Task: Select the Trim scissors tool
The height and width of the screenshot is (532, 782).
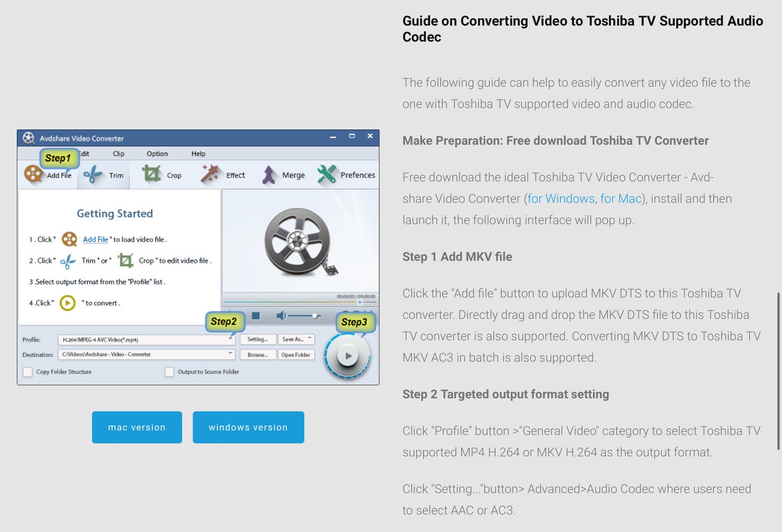Action: pos(92,175)
